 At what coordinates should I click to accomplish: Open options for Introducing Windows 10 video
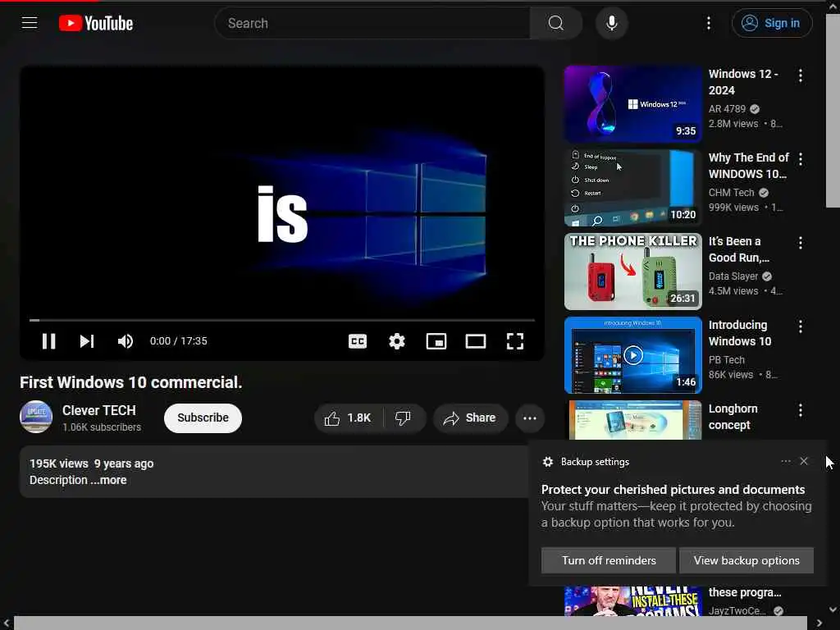801,326
